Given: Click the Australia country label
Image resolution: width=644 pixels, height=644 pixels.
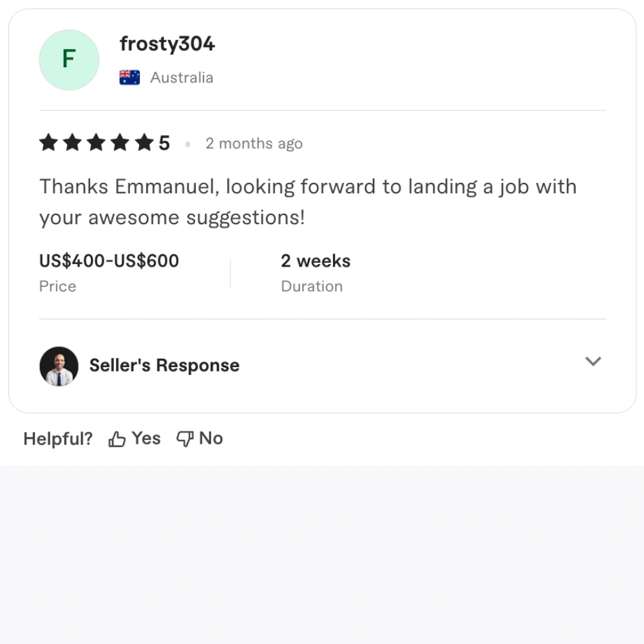Looking at the screenshot, I should 182,78.
